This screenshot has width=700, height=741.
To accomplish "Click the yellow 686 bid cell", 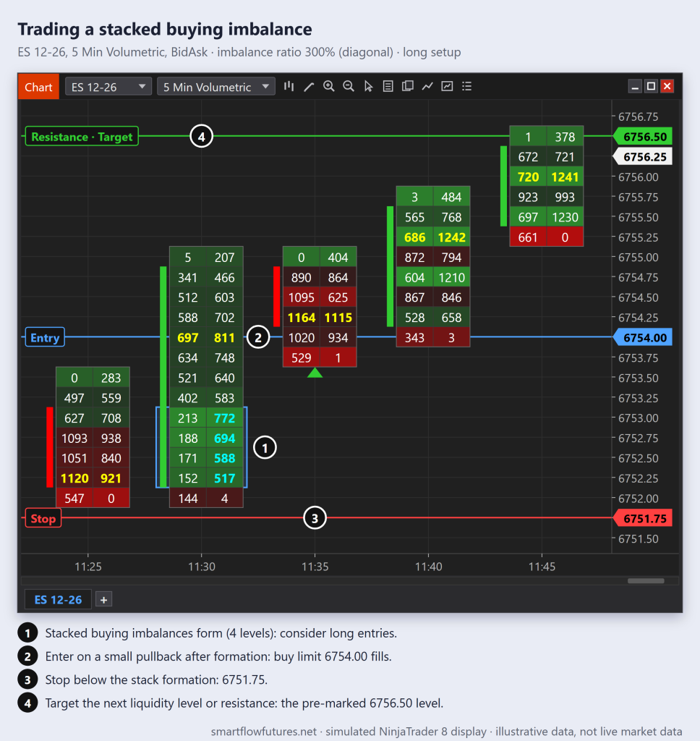I will (414, 237).
